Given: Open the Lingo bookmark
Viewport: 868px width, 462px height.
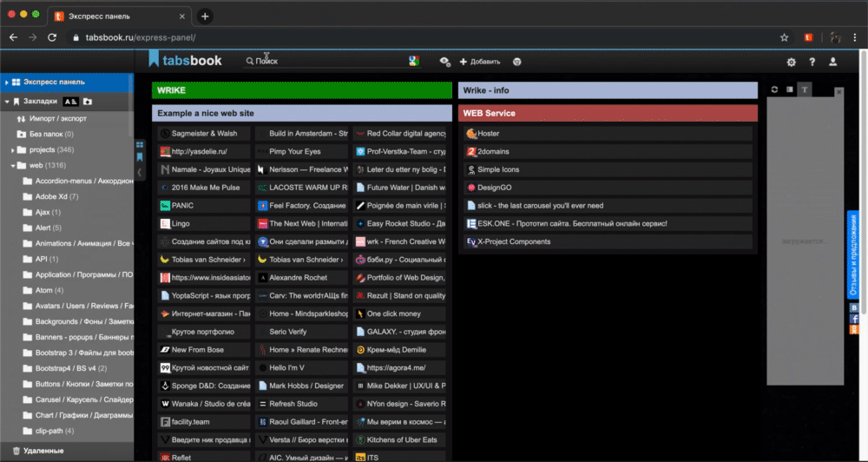Looking at the screenshot, I should [x=204, y=223].
